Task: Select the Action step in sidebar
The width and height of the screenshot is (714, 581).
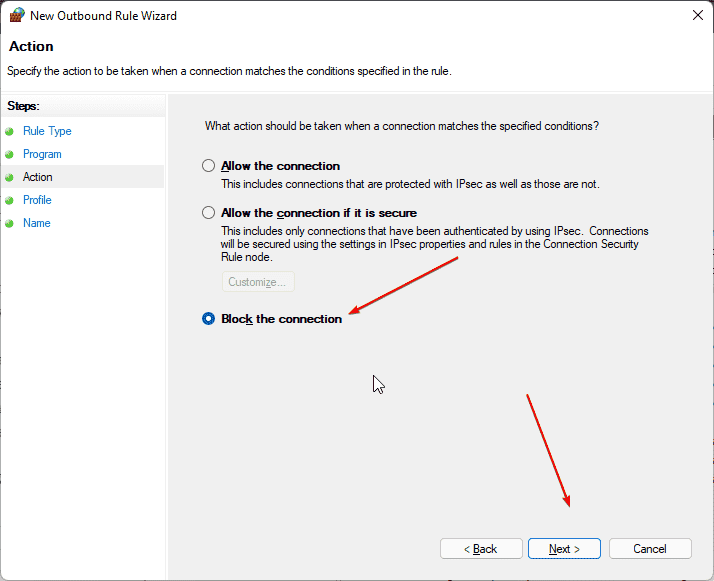Action: point(38,177)
